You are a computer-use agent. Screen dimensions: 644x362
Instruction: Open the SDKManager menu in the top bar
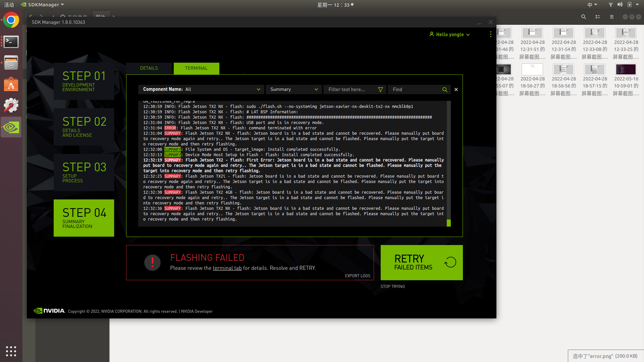click(x=42, y=4)
